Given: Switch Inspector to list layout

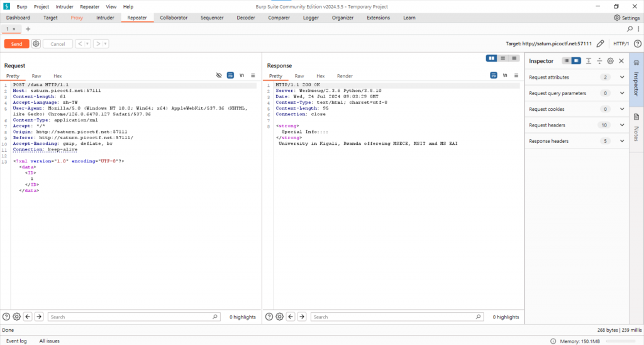Looking at the screenshot, I should (x=567, y=61).
